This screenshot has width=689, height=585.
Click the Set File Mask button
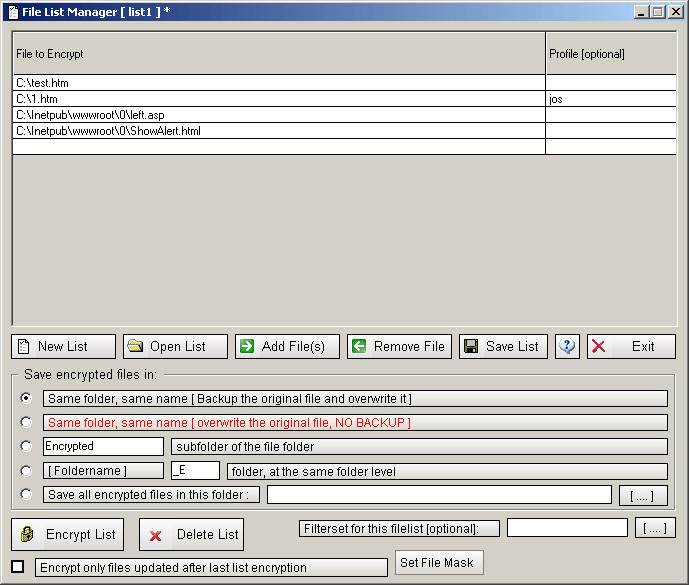coord(439,563)
